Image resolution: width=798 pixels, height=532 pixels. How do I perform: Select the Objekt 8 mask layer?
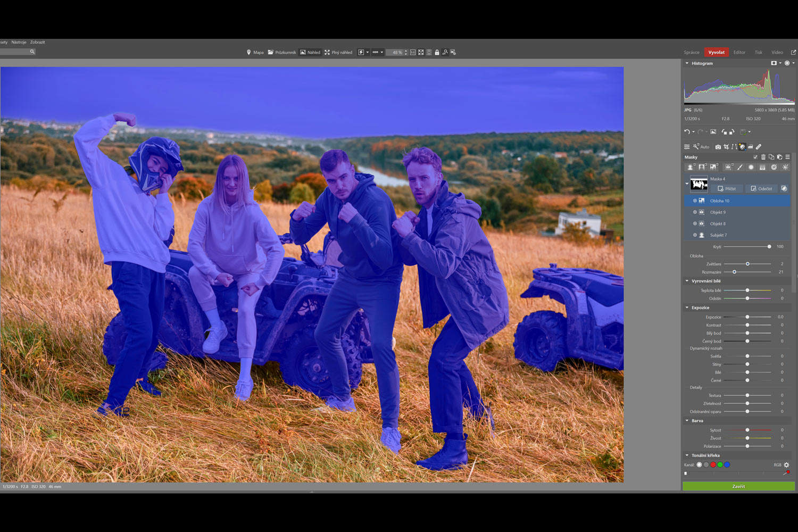[x=718, y=224]
